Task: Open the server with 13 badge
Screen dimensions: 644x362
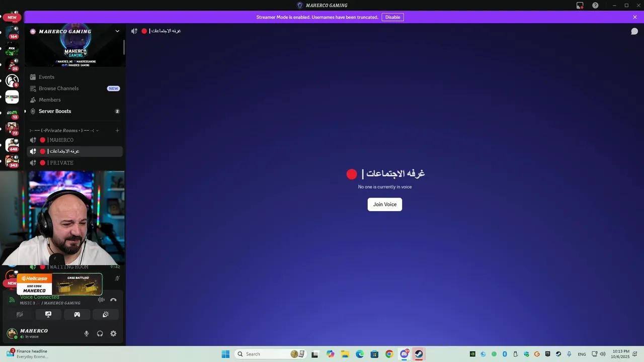Action: (x=12, y=113)
